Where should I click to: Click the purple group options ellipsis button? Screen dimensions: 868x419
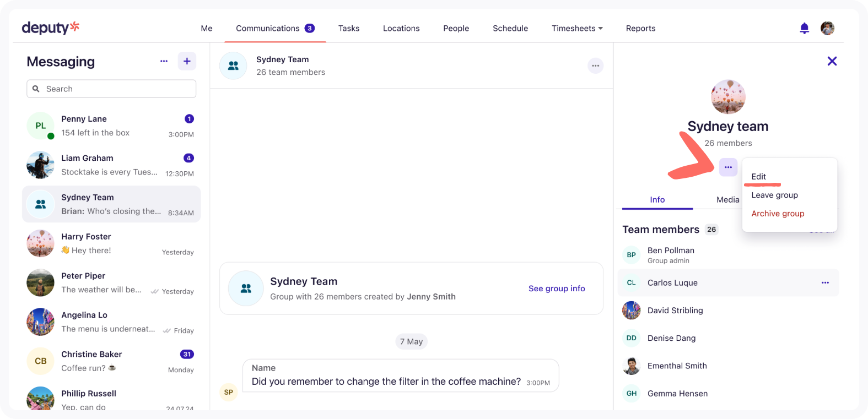click(728, 167)
